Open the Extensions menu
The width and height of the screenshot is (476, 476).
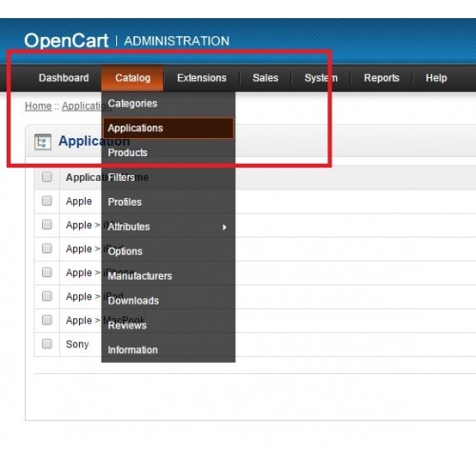[x=202, y=78]
